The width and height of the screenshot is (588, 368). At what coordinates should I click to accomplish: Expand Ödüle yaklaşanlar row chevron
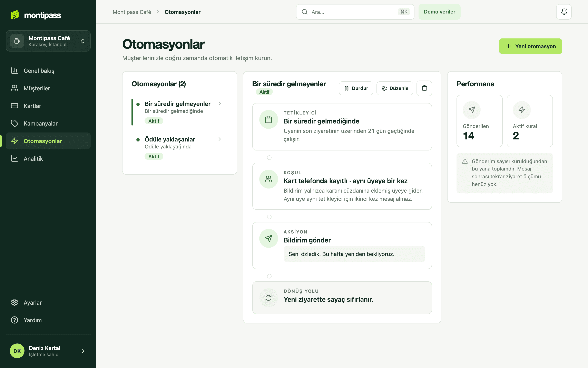coord(220,139)
